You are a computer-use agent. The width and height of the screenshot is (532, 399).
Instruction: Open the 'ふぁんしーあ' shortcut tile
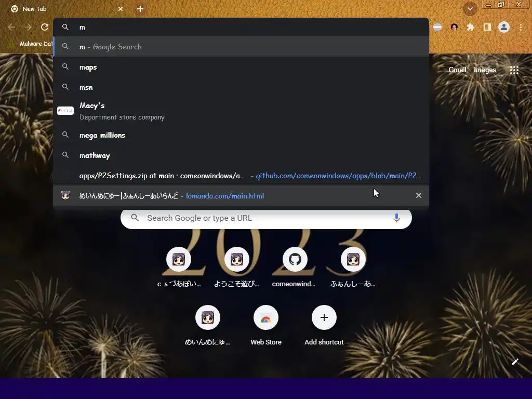pyautogui.click(x=353, y=268)
